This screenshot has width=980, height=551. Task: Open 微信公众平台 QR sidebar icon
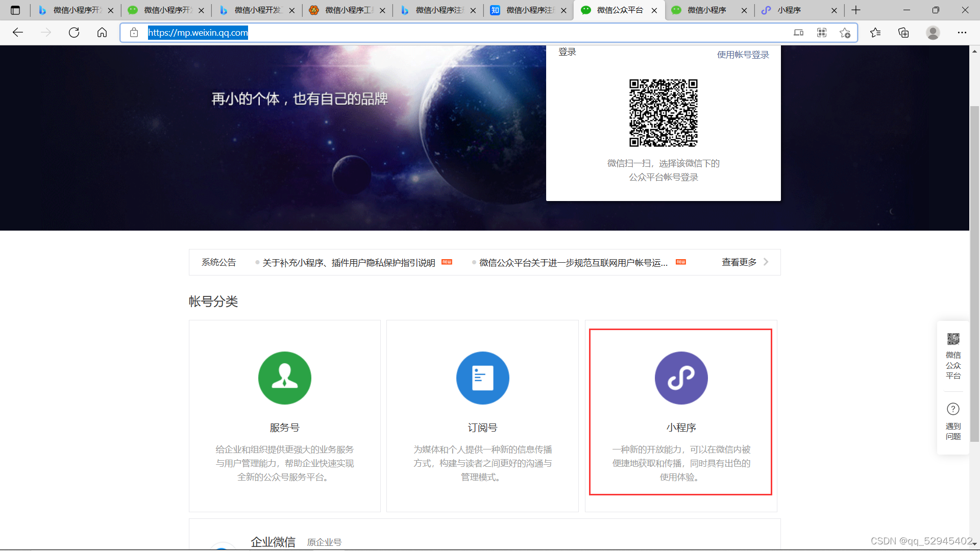[953, 339]
